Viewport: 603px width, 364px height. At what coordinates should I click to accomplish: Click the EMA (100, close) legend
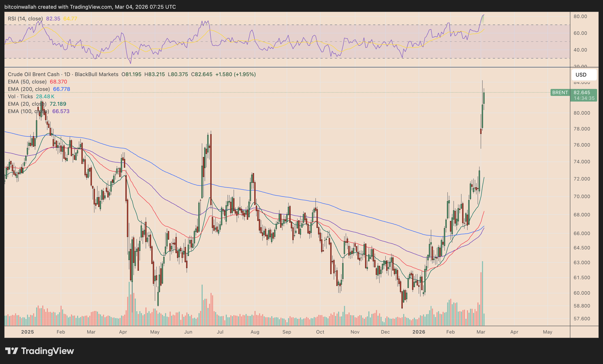(x=28, y=112)
